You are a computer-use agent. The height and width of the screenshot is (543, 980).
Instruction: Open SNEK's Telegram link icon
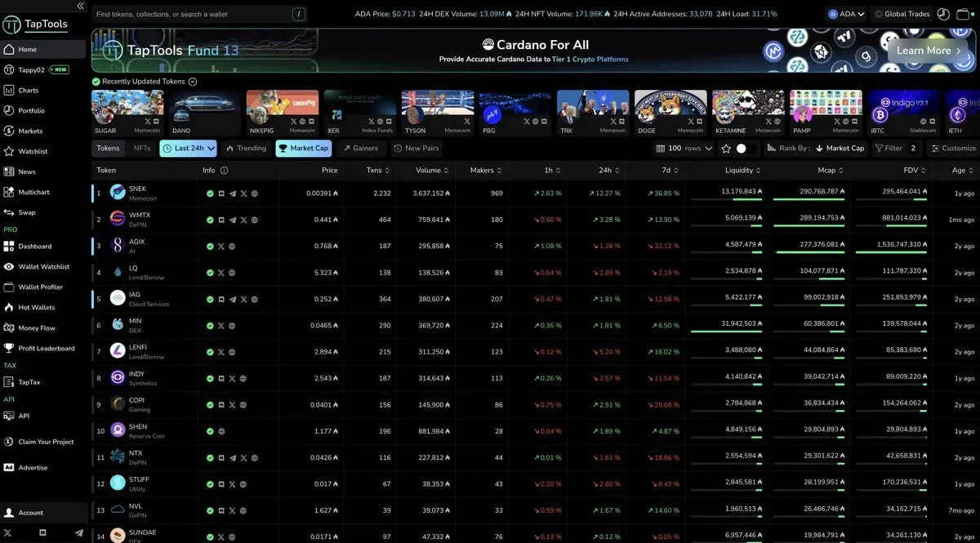click(x=233, y=194)
